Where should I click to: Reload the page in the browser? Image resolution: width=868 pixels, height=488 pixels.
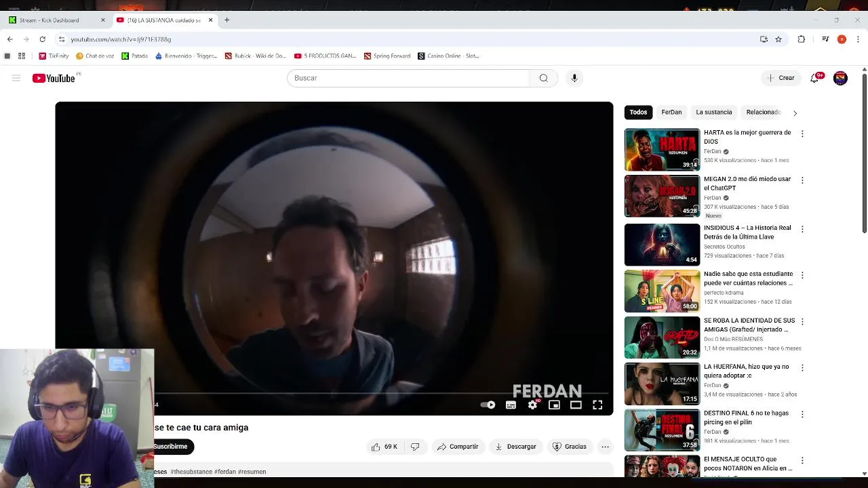(42, 39)
